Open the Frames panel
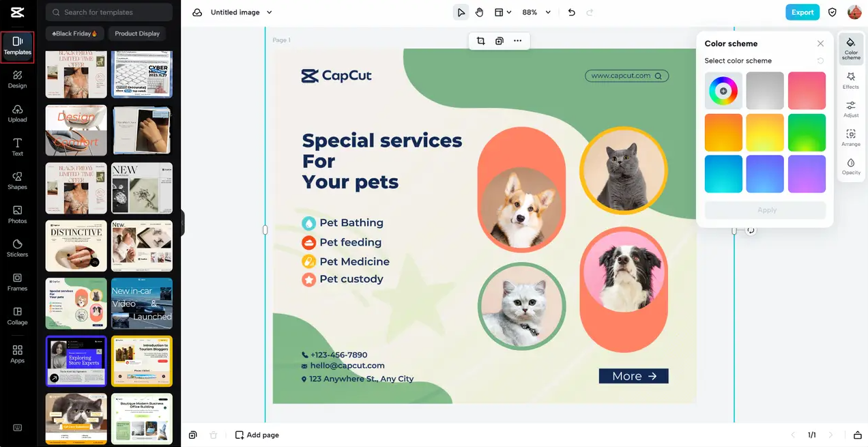This screenshot has width=868, height=447. click(18, 283)
